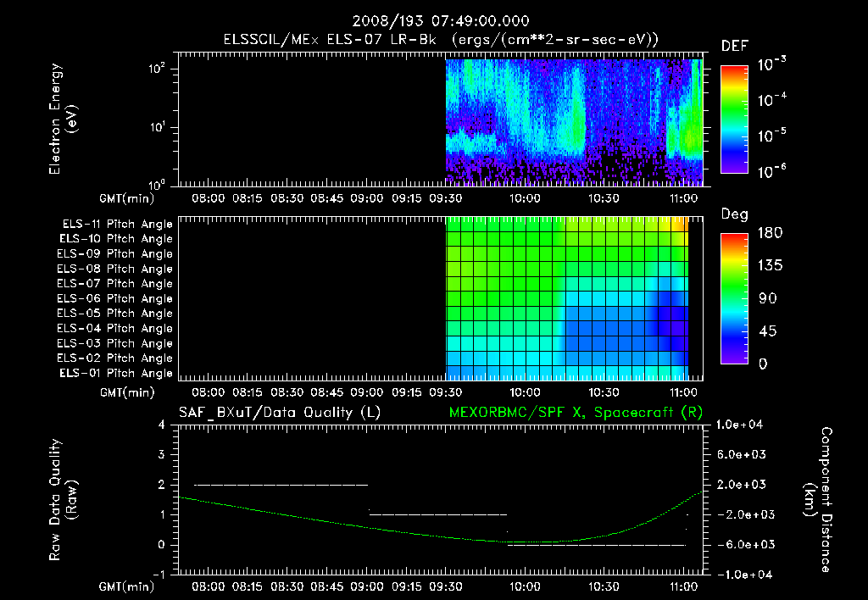Select the ELS-04 Pitch Angle row label

(115, 329)
